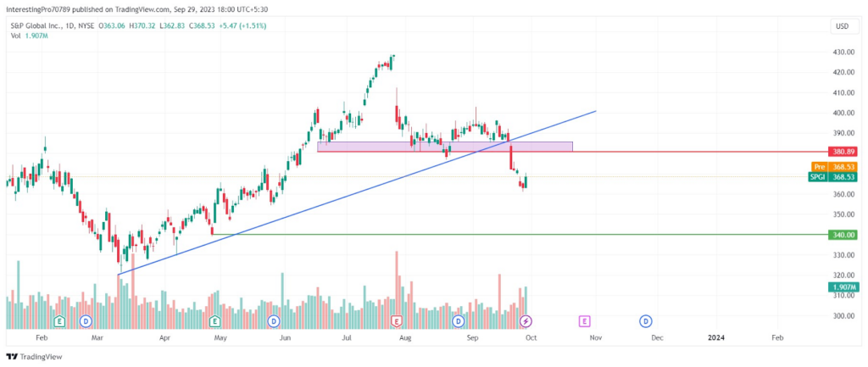This screenshot has height=367, width=868.
Task: Click the blue dividend marker before Mar
Action: (86, 320)
